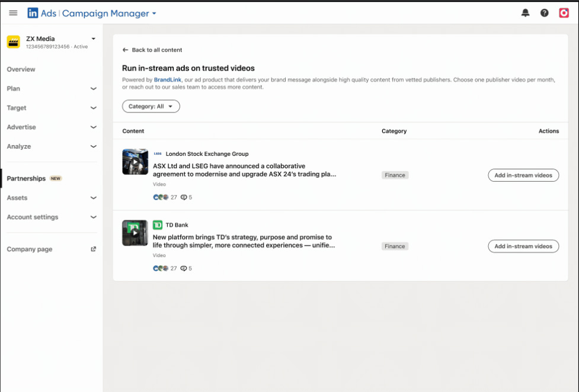Add in-stream videos for TD Bank

[x=523, y=246]
